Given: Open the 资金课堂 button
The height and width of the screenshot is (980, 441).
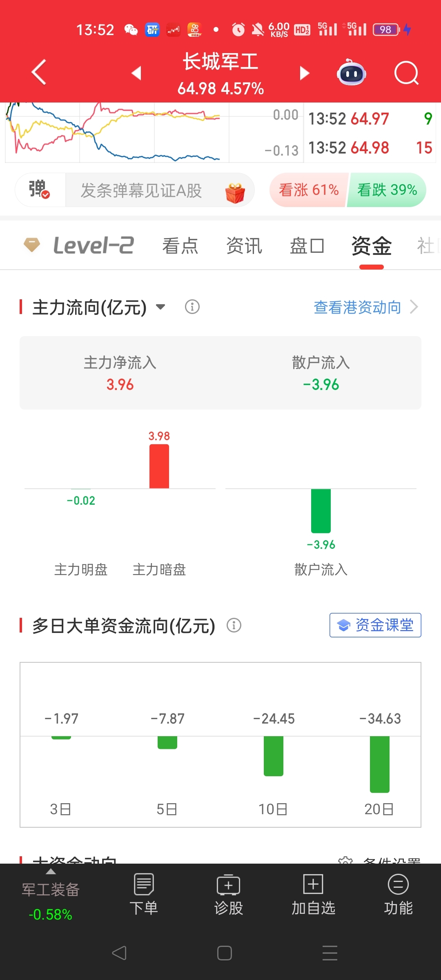Looking at the screenshot, I should 375,625.
